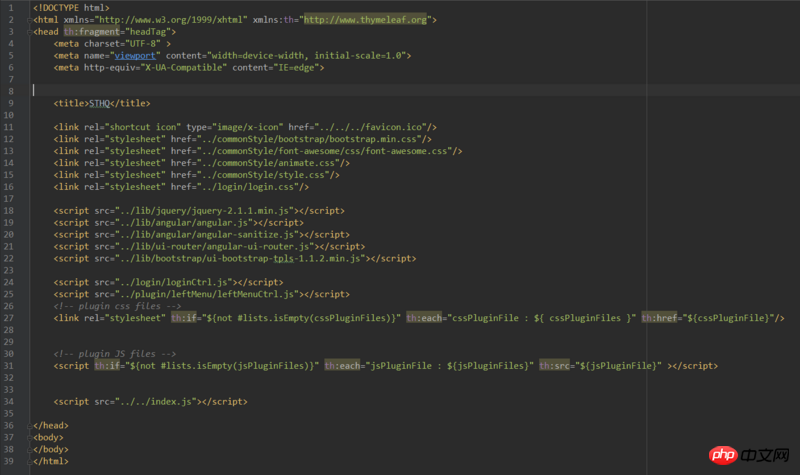This screenshot has height=475, width=800.
Task: Place cursor on empty line 8 caret
Action: coord(34,90)
